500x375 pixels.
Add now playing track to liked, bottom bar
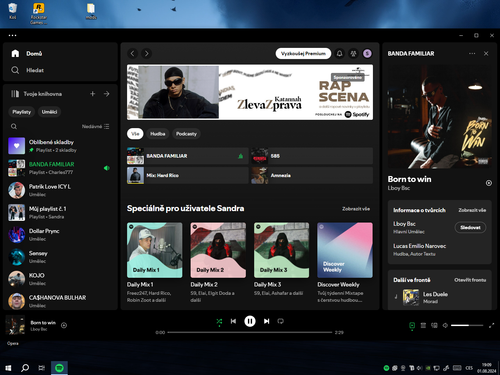tap(64, 325)
